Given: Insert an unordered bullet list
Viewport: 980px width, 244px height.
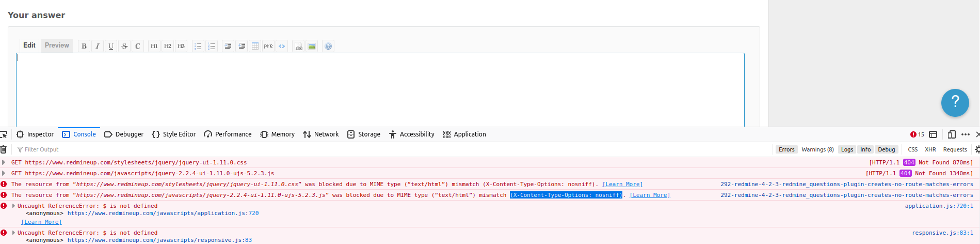Looking at the screenshot, I should [198, 46].
